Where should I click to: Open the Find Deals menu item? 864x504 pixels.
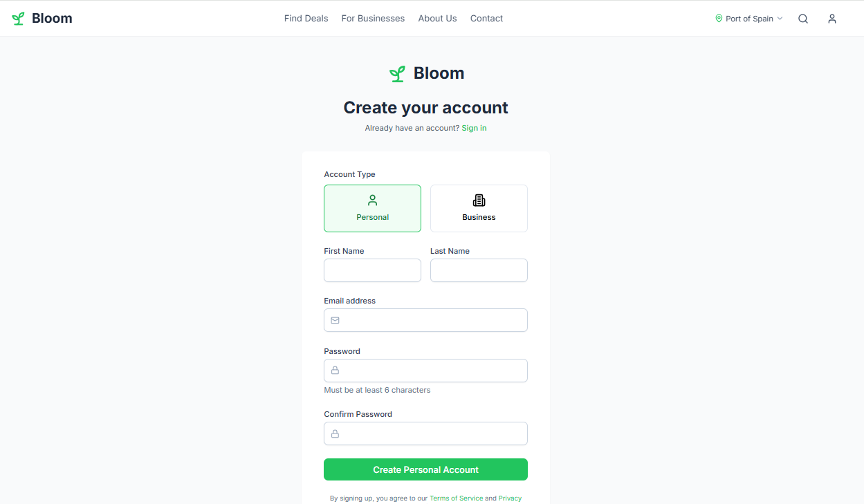306,19
